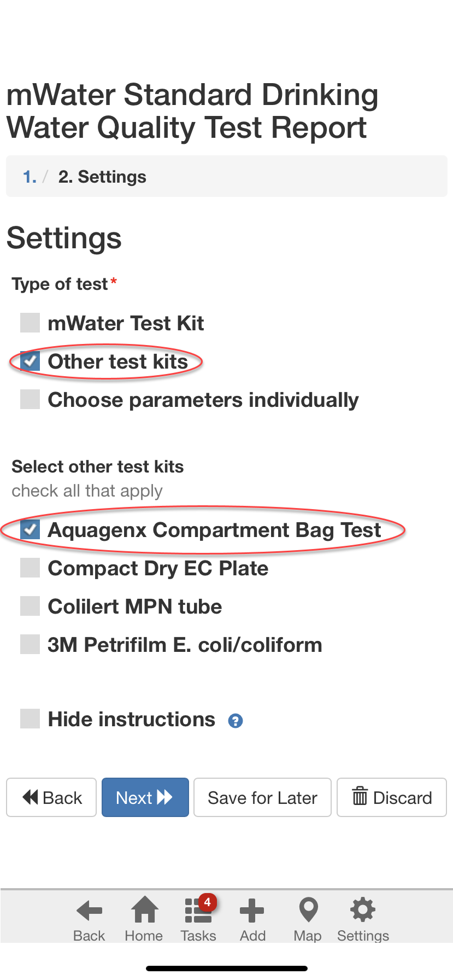Uncheck Aquagenx Compartment Bag Test
This screenshot has width=453, height=980.
[x=30, y=529]
